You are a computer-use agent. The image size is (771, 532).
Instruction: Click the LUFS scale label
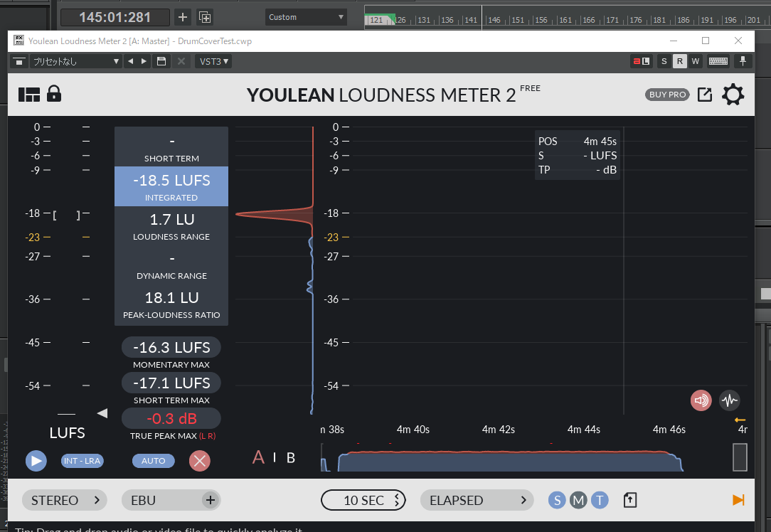click(67, 433)
